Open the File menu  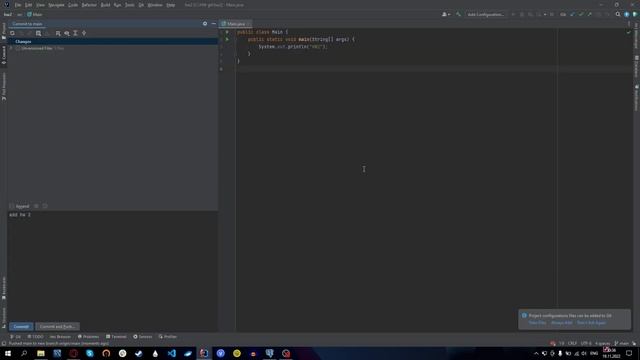(x=18, y=5)
